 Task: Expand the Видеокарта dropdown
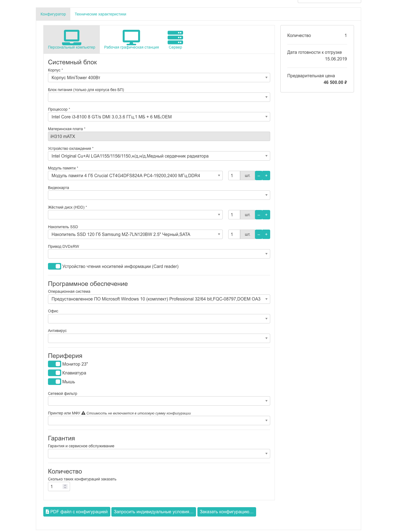point(159,195)
